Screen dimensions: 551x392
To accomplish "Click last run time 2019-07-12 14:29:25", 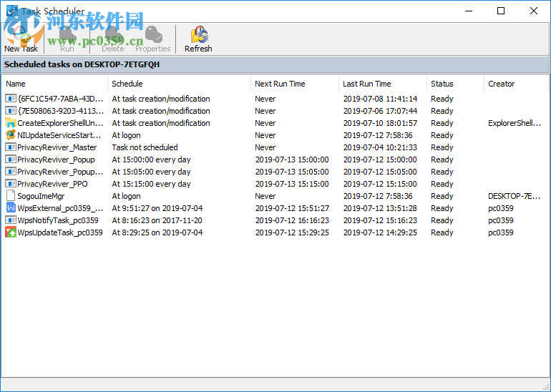I will 380,232.
